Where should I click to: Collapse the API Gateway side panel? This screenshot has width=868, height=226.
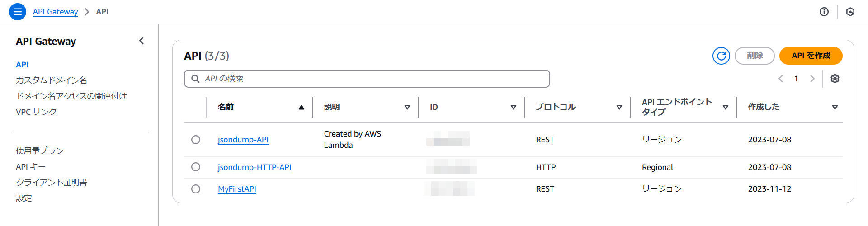(142, 41)
